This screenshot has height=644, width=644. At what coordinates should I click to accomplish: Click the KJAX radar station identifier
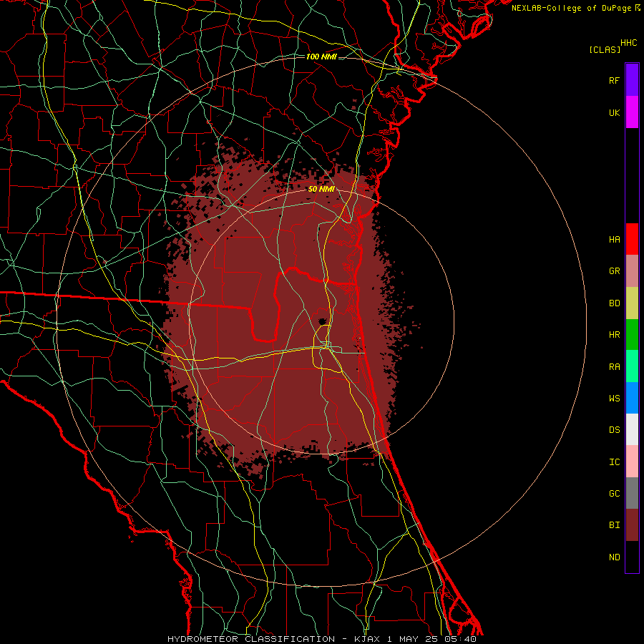click(368, 639)
